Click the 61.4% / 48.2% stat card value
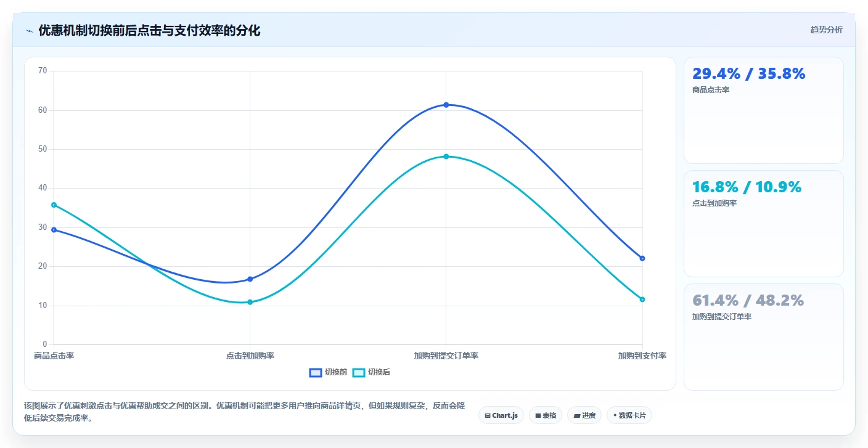 click(x=748, y=301)
